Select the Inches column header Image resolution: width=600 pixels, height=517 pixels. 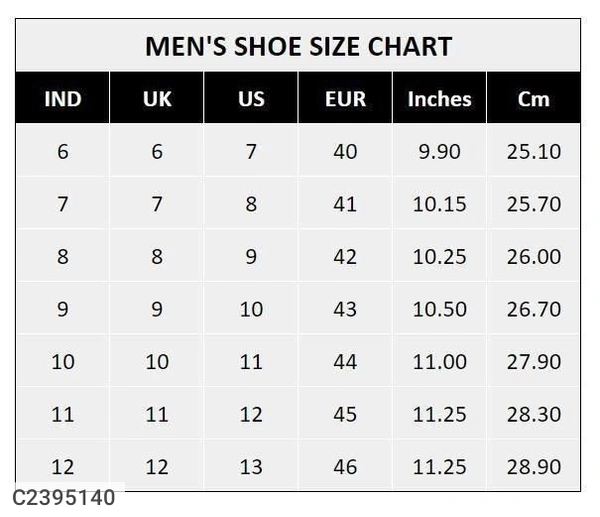[x=439, y=99]
